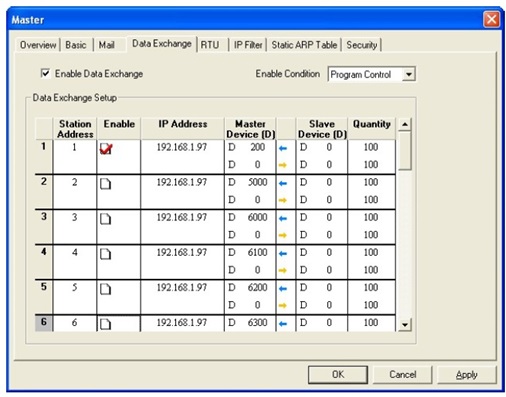Open the Mail tab
The width and height of the screenshot is (506, 397).
point(106,45)
